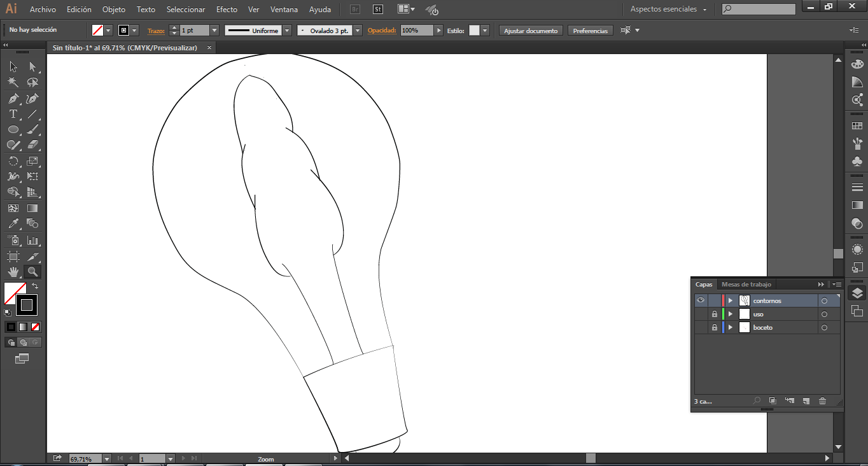Image resolution: width=868 pixels, height=466 pixels.
Task: Select the Blend tool
Action: coord(32,223)
